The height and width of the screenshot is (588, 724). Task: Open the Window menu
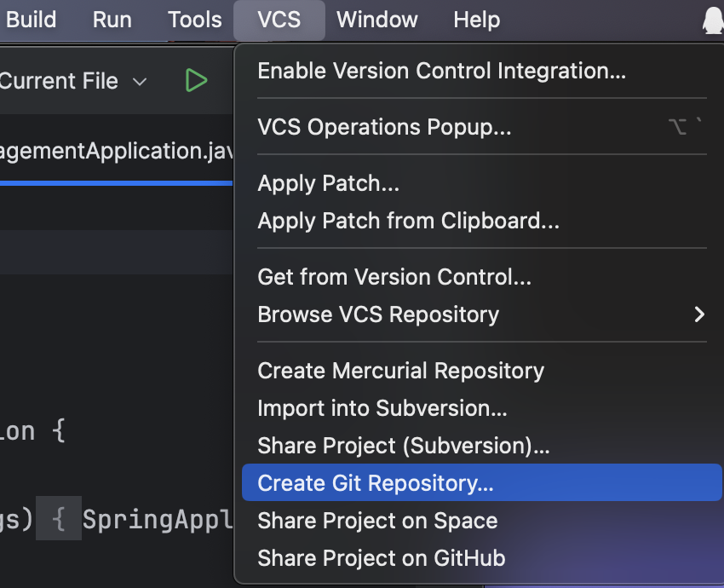point(376,20)
